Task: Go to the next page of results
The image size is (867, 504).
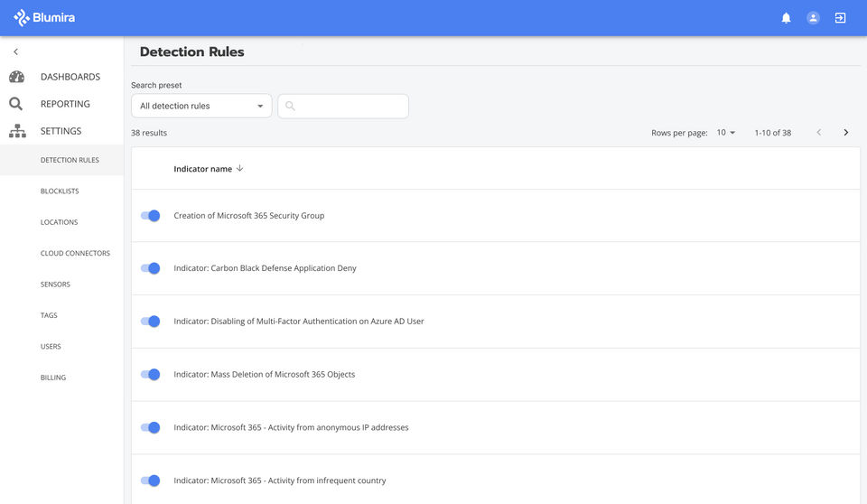Action: pyautogui.click(x=845, y=132)
